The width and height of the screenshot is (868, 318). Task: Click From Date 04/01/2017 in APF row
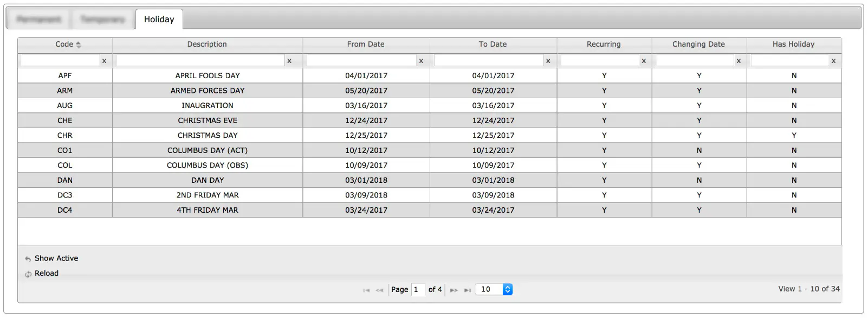[366, 75]
